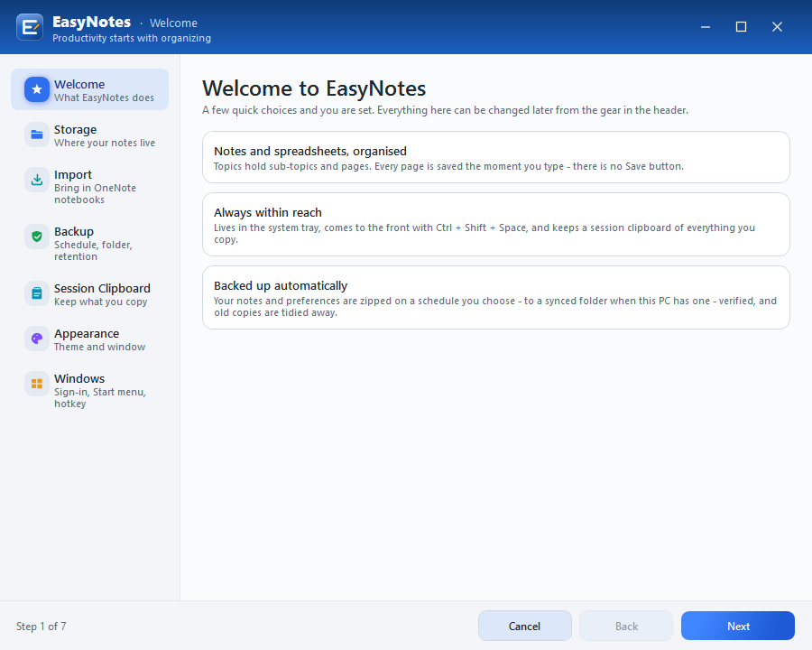Maximize the EasyNotes window
This screenshot has height=650, width=812.
pos(741,27)
